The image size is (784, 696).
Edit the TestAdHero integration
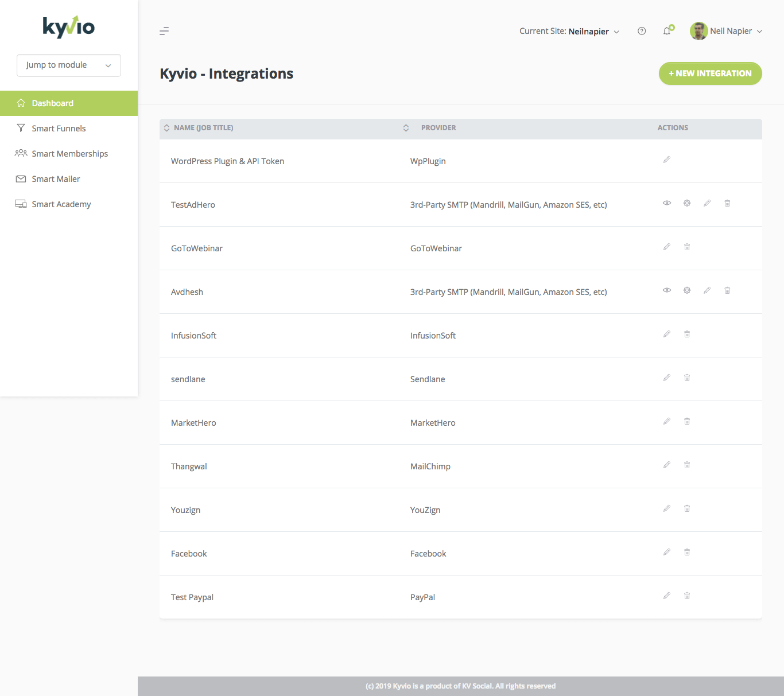[x=707, y=203]
